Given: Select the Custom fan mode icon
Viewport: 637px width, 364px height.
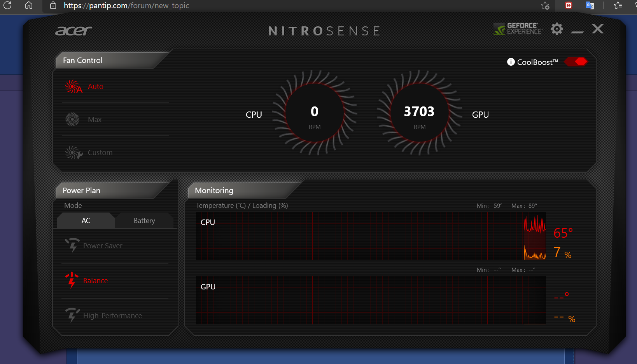Looking at the screenshot, I should pyautogui.click(x=73, y=153).
